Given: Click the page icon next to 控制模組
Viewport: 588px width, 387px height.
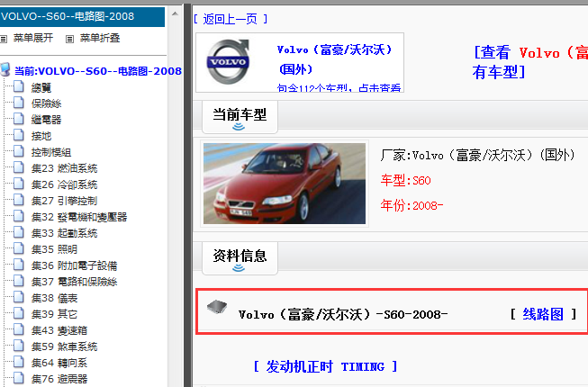Looking at the screenshot, I should click(19, 151).
